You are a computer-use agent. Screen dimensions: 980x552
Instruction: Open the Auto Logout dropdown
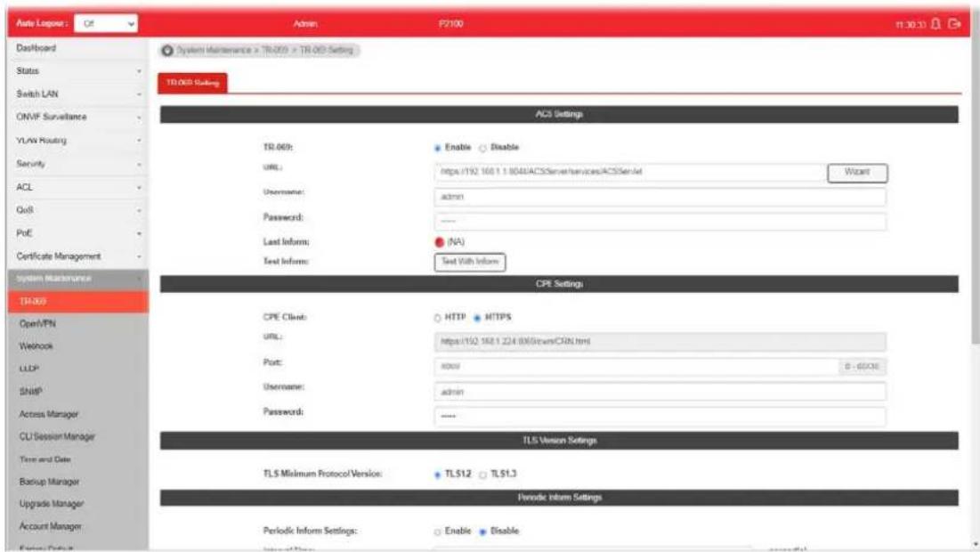click(106, 24)
